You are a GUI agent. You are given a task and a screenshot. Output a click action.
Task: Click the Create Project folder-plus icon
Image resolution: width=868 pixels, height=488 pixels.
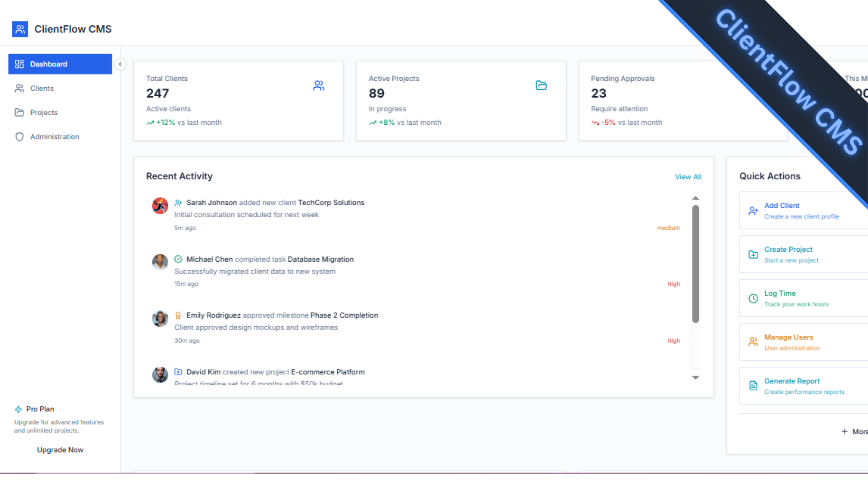pyautogui.click(x=753, y=254)
